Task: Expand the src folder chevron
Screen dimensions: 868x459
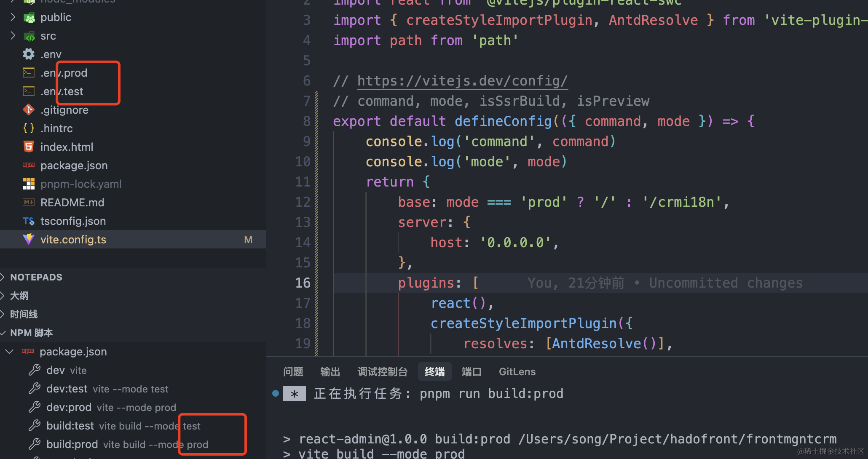Action: (x=13, y=36)
